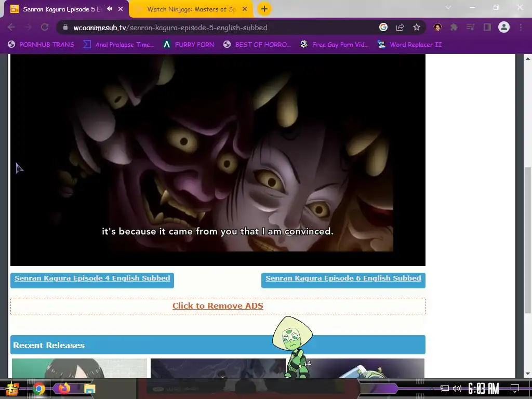532x399 pixels.
Task: Share this page via share icon
Action: click(x=400, y=28)
